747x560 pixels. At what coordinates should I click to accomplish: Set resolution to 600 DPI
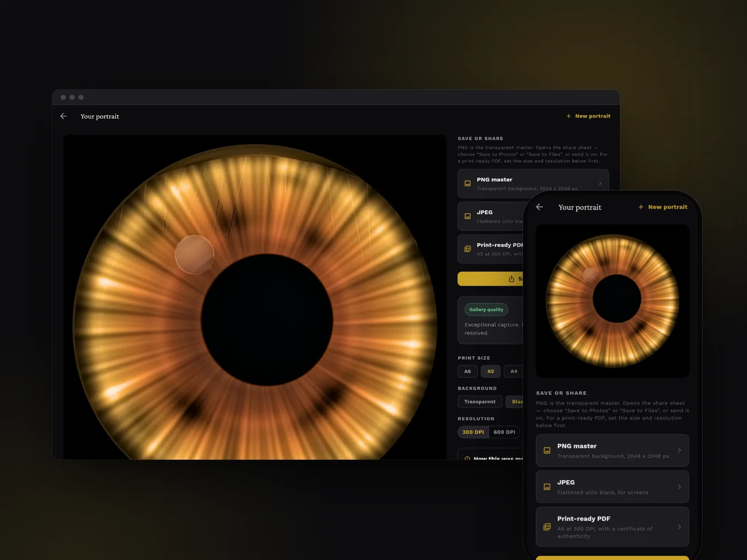click(x=504, y=432)
